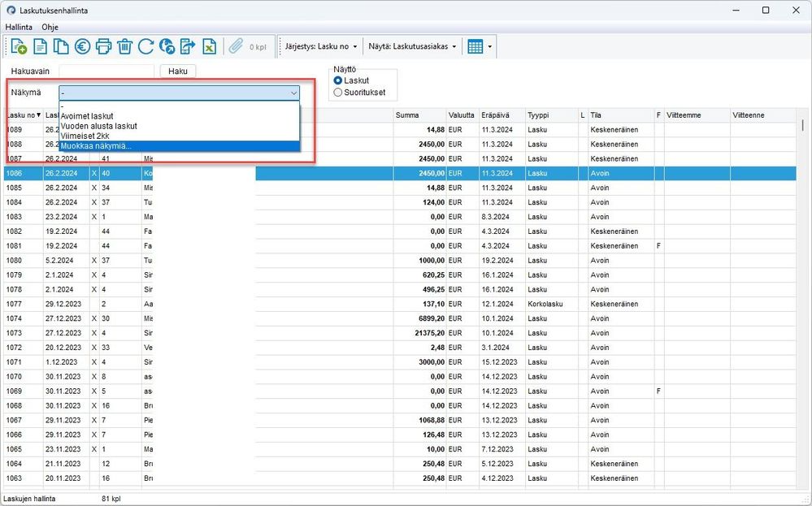Click the copy invoice icon

point(61,47)
